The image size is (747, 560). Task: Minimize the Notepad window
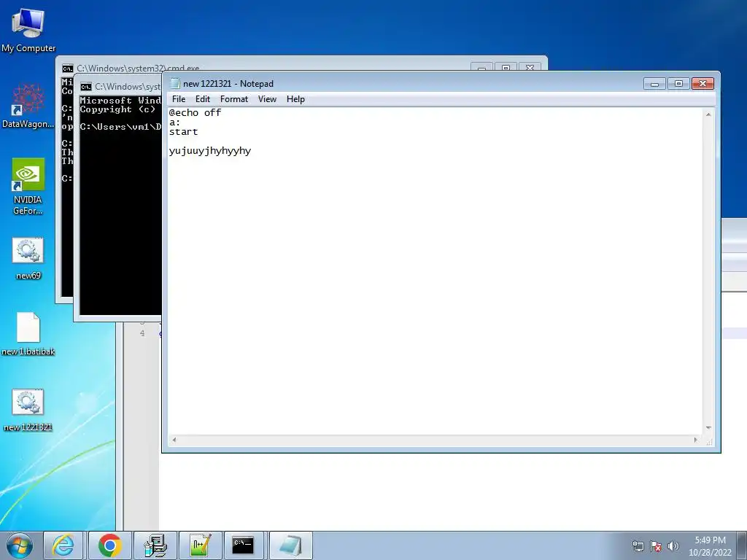[x=654, y=84]
